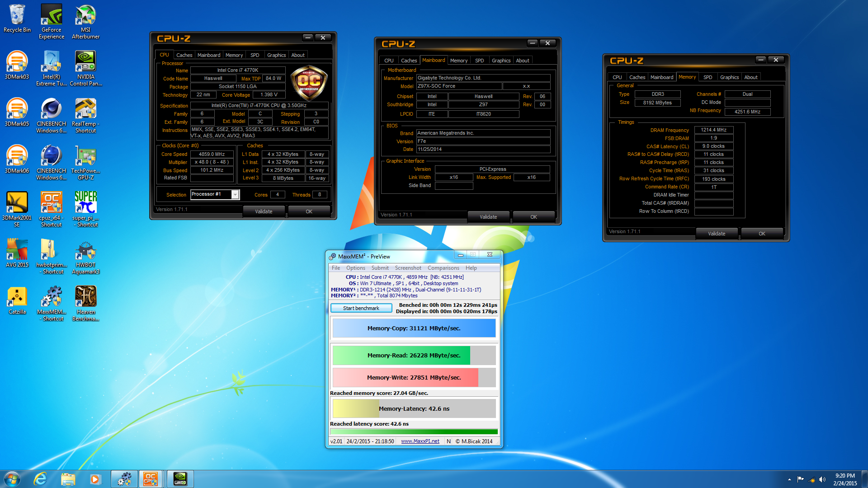
Task: Click the Memory-Latency result bar
Action: (414, 409)
